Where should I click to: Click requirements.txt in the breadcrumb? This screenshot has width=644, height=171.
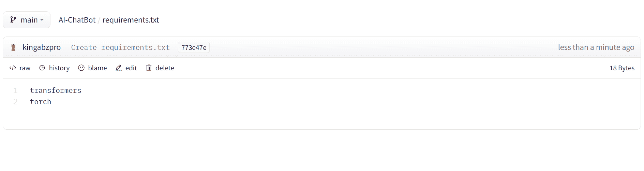point(131,20)
